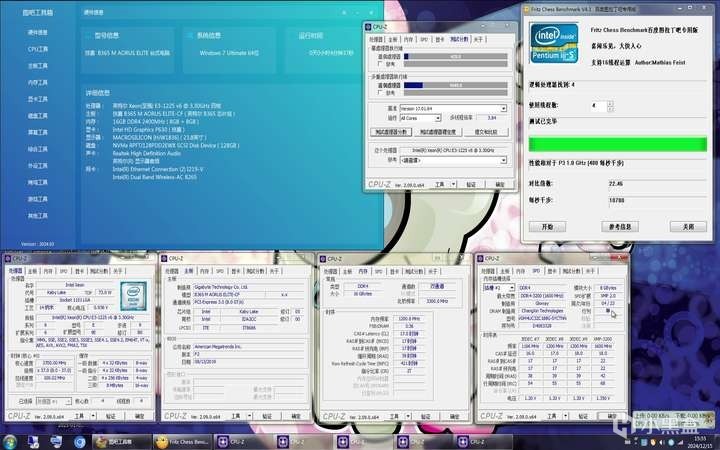Click 验证 button in CPU-Z benchmark window

pyautogui.click(x=471, y=184)
